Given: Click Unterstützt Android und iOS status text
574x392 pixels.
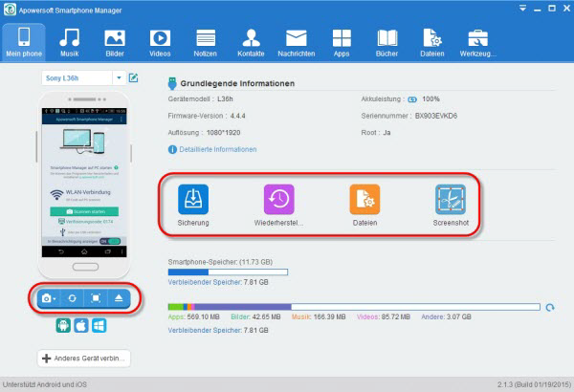Looking at the screenshot, I should point(45,384).
